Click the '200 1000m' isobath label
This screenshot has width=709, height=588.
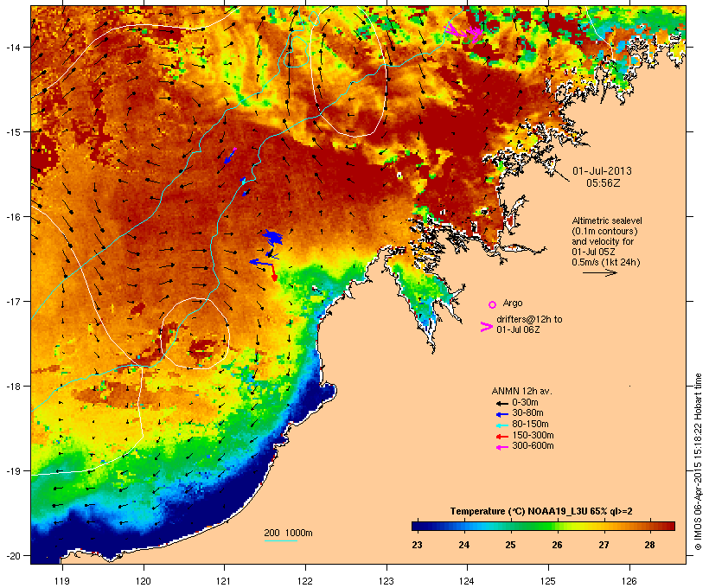(x=288, y=533)
